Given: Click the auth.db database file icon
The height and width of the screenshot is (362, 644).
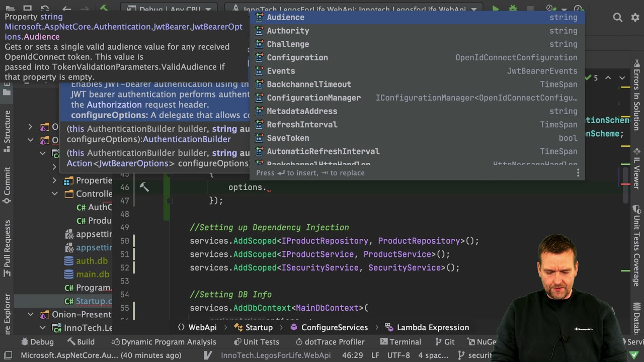Looking at the screenshot, I should click(x=69, y=261).
